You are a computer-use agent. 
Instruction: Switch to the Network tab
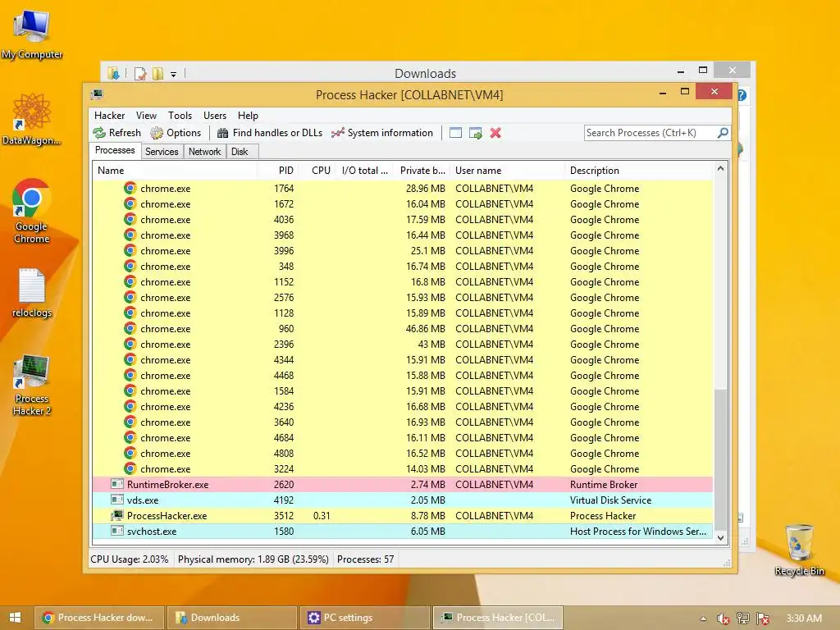204,152
